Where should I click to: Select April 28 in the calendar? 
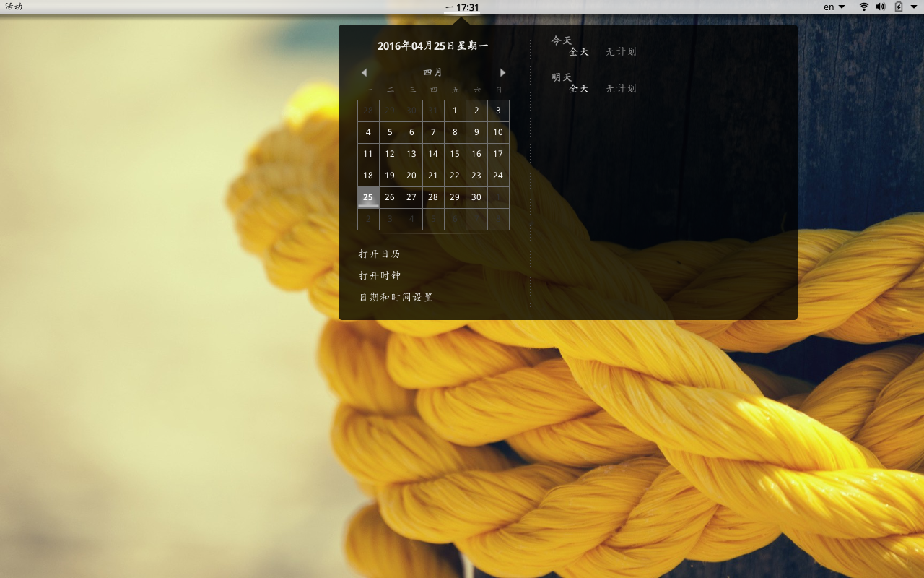coord(433,197)
